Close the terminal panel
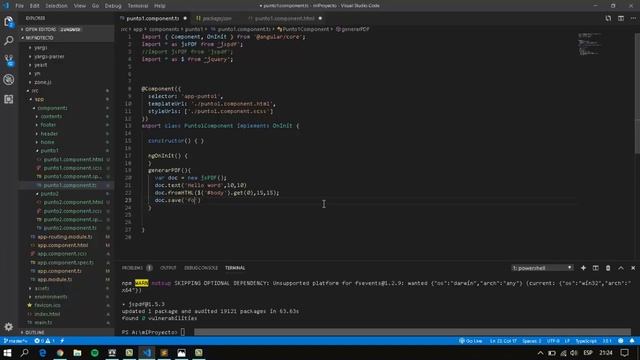Screen dimensions: 640x360 click(x=633, y=268)
